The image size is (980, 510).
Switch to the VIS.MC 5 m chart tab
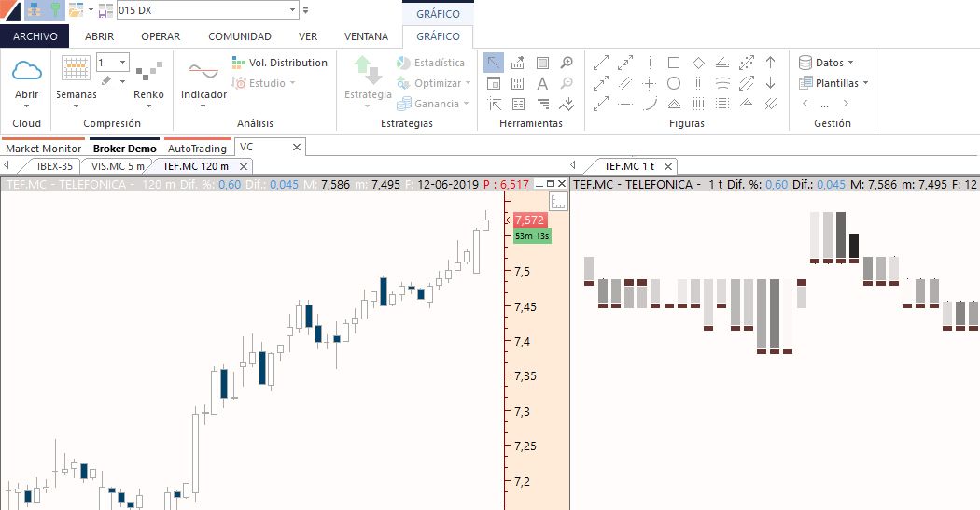coord(118,166)
